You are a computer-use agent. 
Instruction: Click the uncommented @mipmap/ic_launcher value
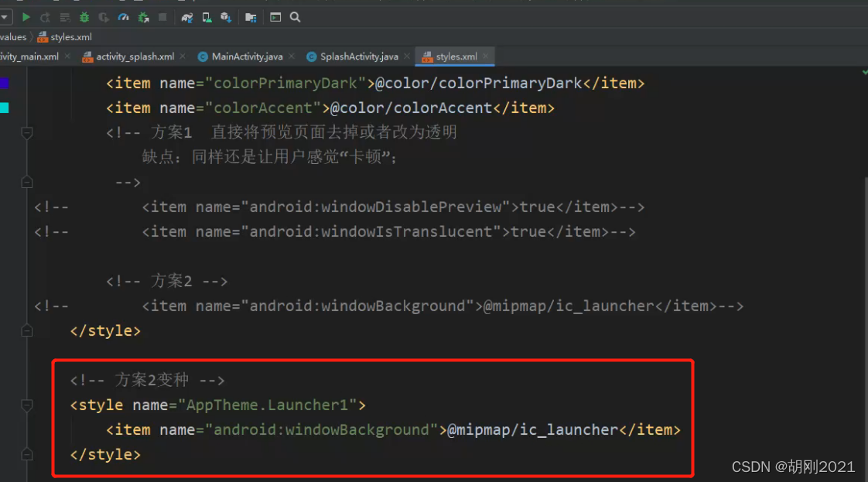(532, 430)
